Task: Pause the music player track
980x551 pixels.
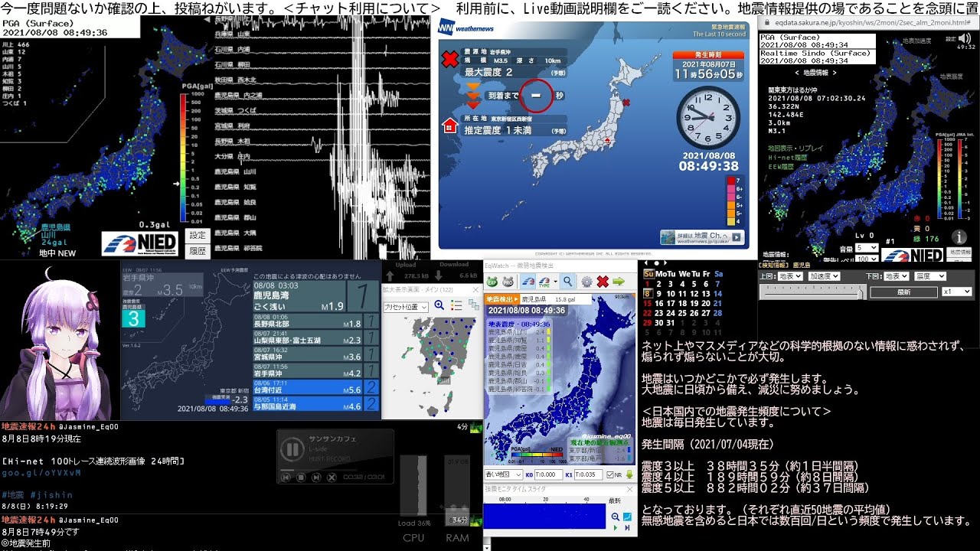Action: (x=292, y=449)
